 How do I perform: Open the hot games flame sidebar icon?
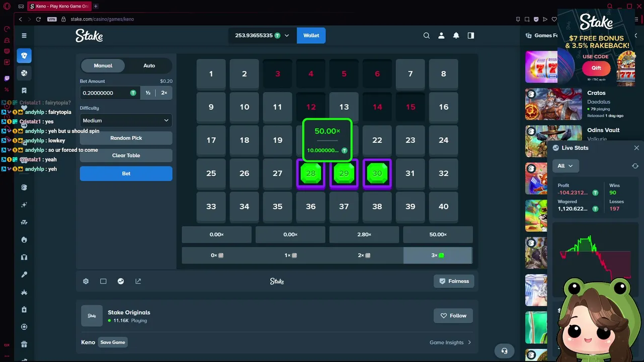24,240
